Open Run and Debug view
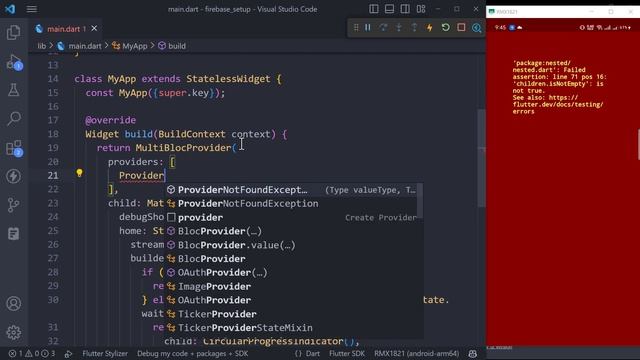Screen dimensions: 640x360 13,62
